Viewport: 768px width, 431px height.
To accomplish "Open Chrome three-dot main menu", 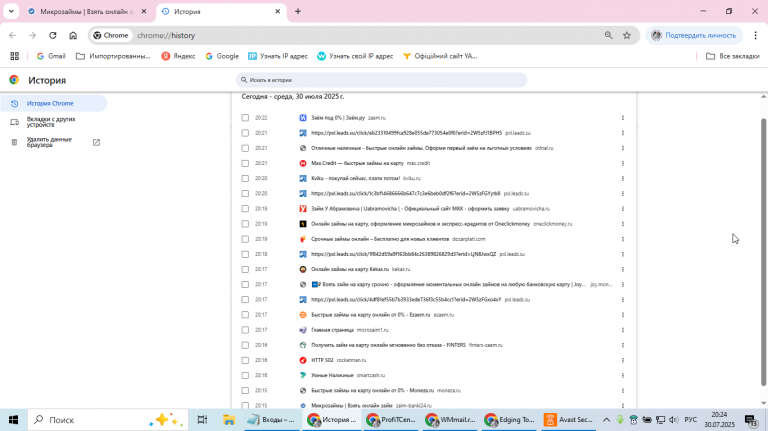I will 755,35.
